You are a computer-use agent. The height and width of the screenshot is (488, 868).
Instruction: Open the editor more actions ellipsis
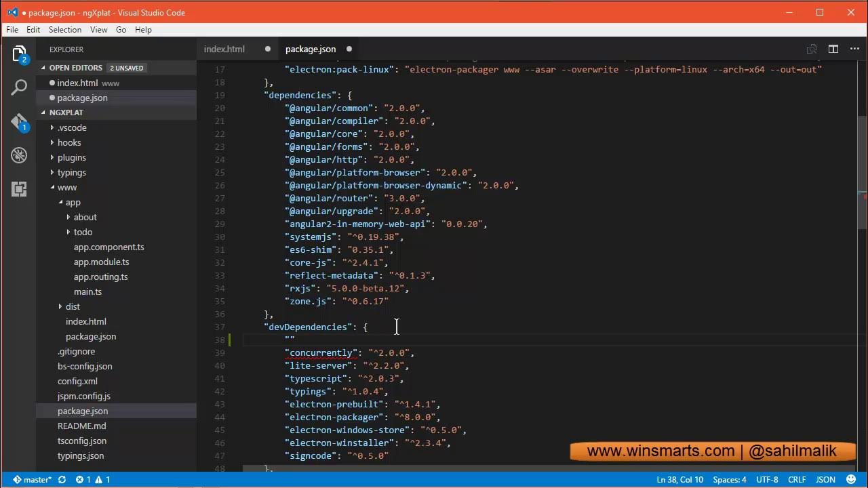click(855, 49)
